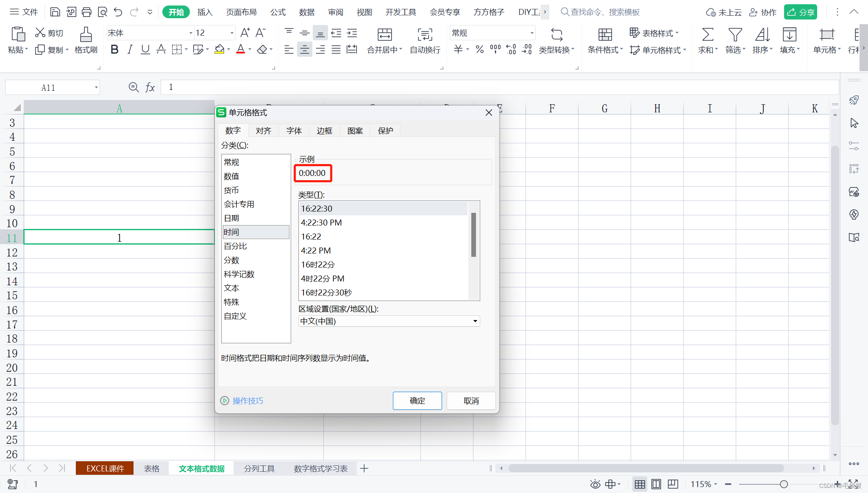Click the Sort (排序) icon
The image size is (868, 493).
click(x=762, y=35)
